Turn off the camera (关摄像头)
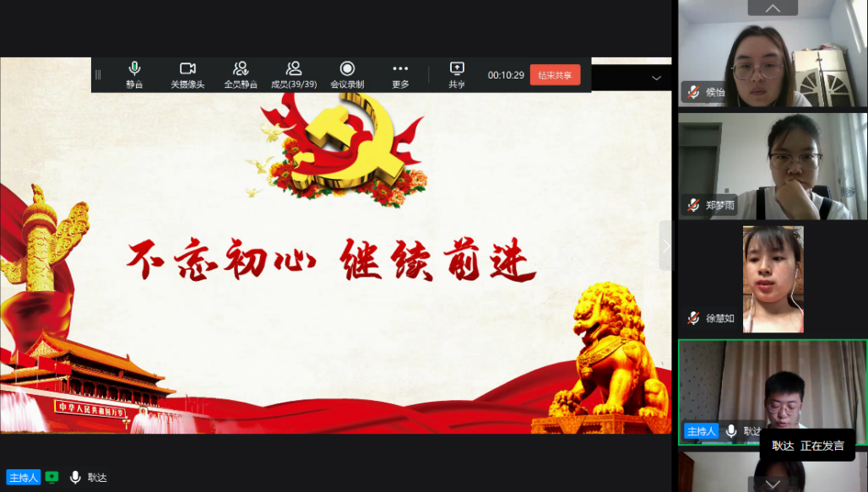The width and height of the screenshot is (868, 492). (187, 75)
